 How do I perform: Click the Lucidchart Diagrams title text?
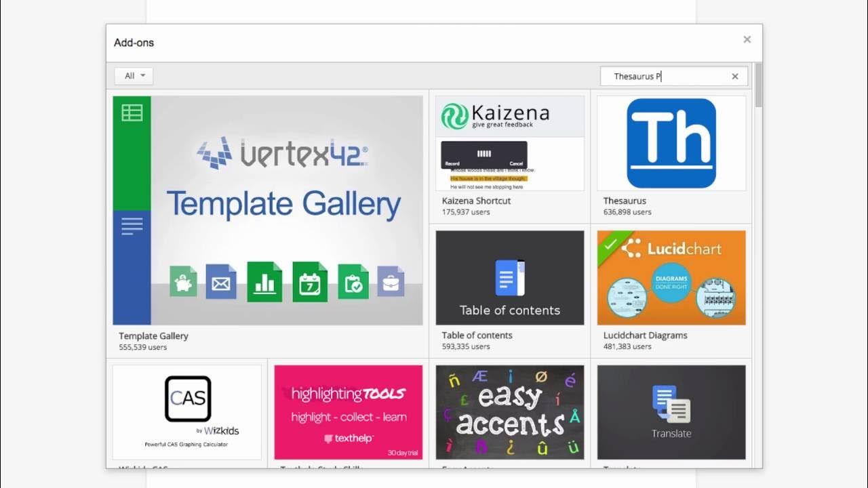click(x=645, y=335)
